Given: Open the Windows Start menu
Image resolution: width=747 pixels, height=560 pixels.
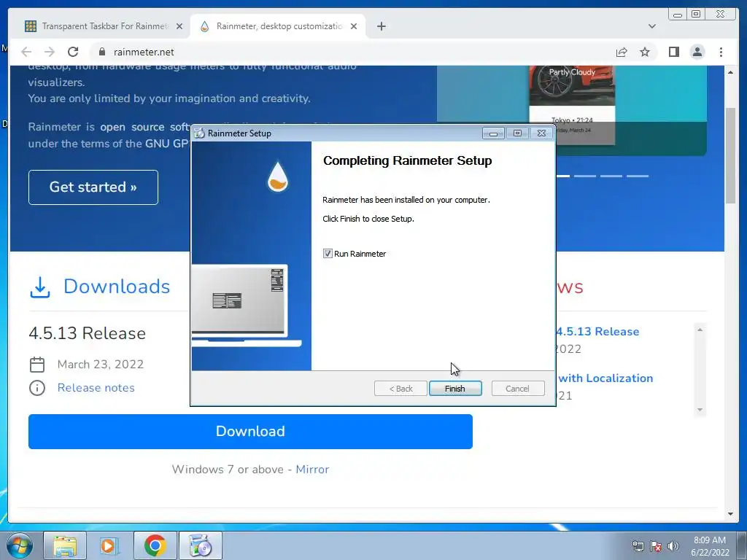Looking at the screenshot, I should [20, 545].
